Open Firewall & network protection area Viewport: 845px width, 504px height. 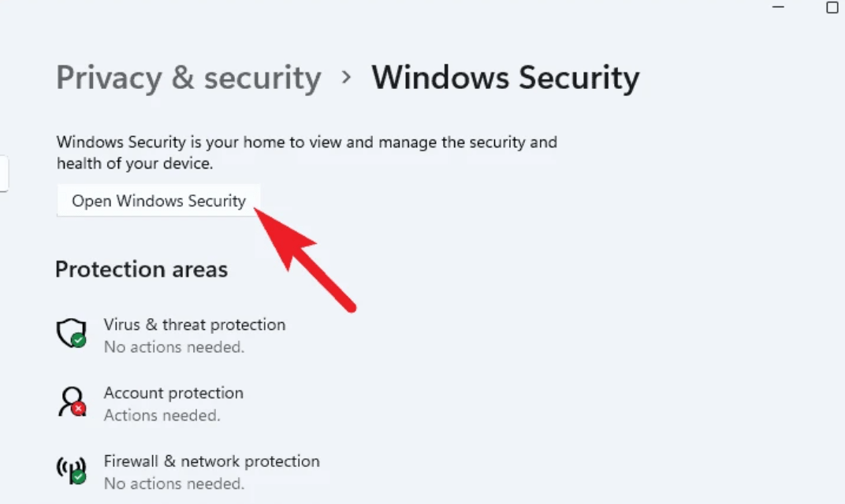click(211, 461)
